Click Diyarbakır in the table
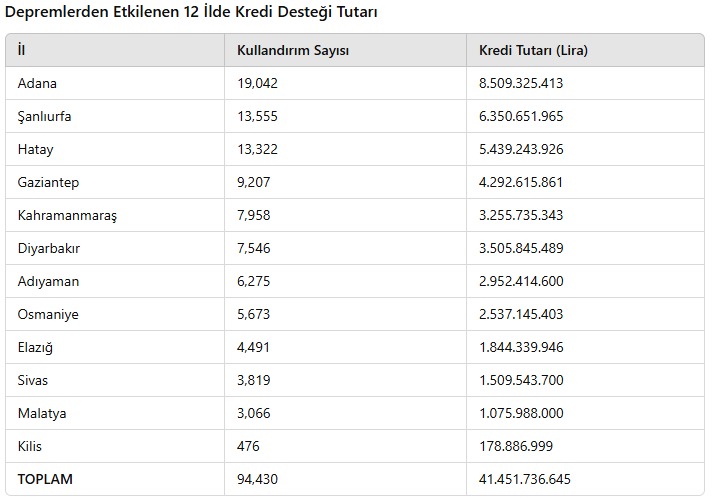The width and height of the screenshot is (722, 504). [48, 248]
